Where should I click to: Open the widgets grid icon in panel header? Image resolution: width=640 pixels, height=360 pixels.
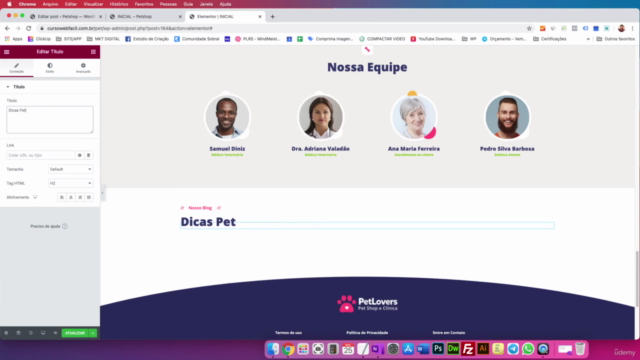(x=93, y=52)
